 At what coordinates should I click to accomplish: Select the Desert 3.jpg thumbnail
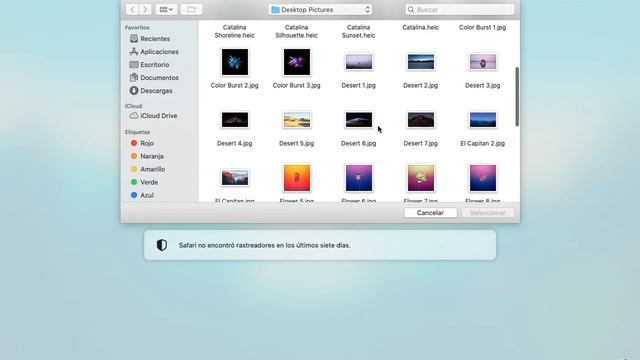click(x=483, y=62)
